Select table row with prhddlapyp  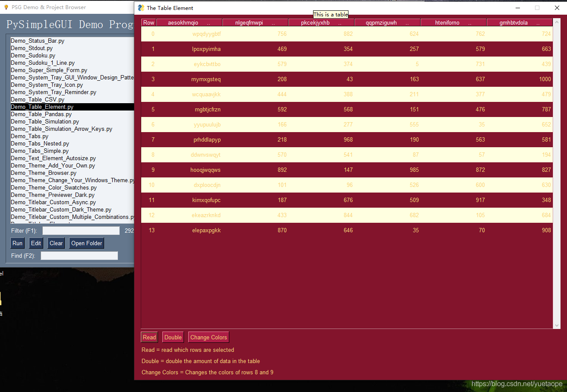coord(347,139)
